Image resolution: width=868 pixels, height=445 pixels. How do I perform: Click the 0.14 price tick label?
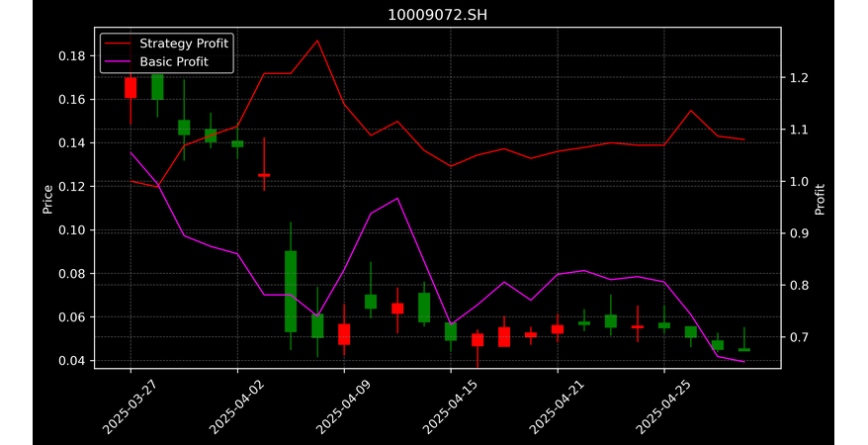[x=71, y=142]
